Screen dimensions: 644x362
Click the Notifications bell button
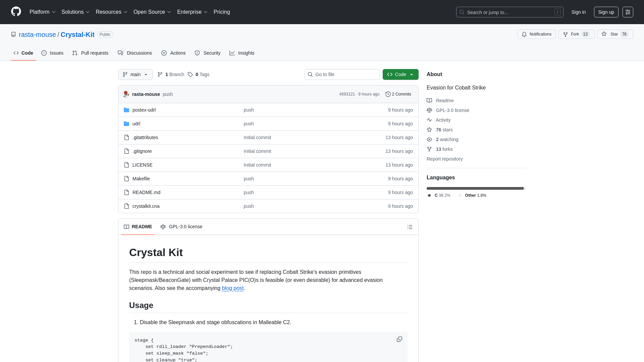(536, 34)
